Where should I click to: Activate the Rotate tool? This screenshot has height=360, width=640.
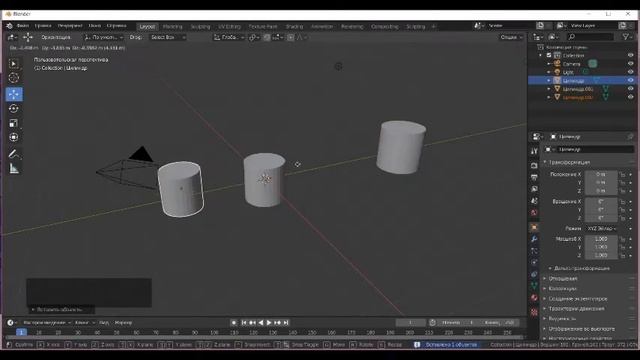tap(13, 109)
